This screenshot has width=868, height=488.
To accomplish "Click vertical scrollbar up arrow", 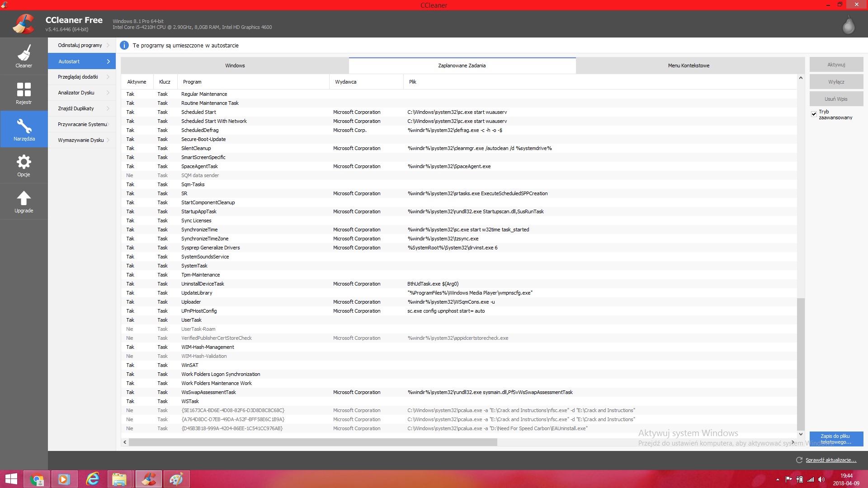I will click(x=801, y=78).
